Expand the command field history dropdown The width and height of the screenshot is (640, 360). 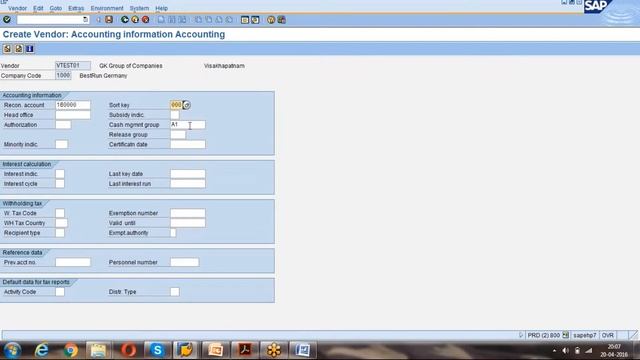click(85, 20)
